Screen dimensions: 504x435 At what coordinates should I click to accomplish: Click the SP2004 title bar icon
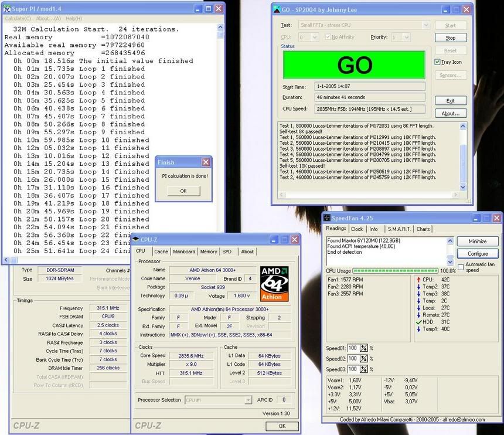277,9
